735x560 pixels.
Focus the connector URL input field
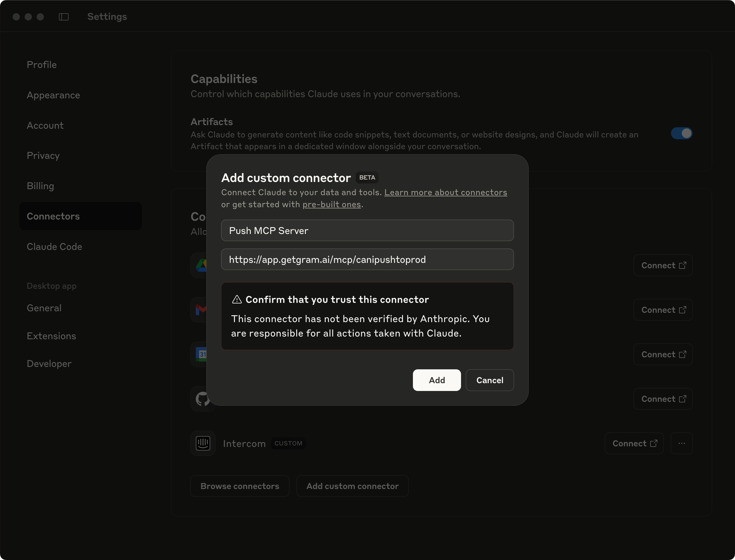pyautogui.click(x=367, y=259)
